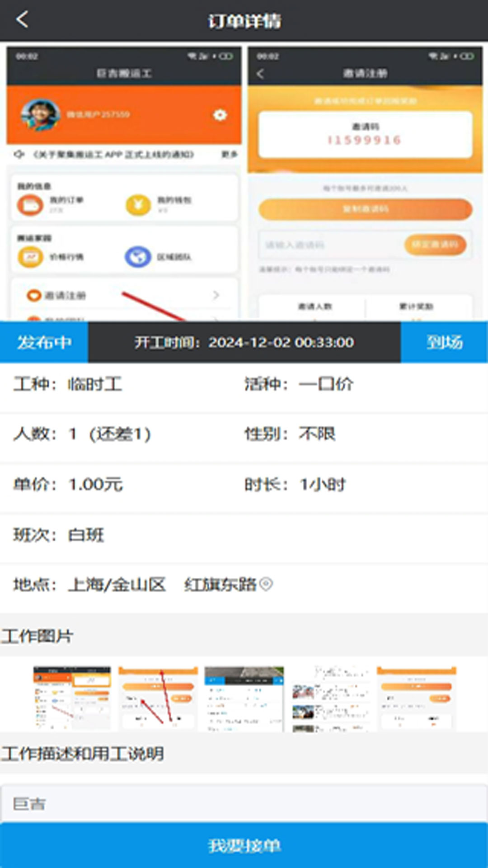Tap the 订单详情 page title
The height and width of the screenshot is (868, 488).
244,21
